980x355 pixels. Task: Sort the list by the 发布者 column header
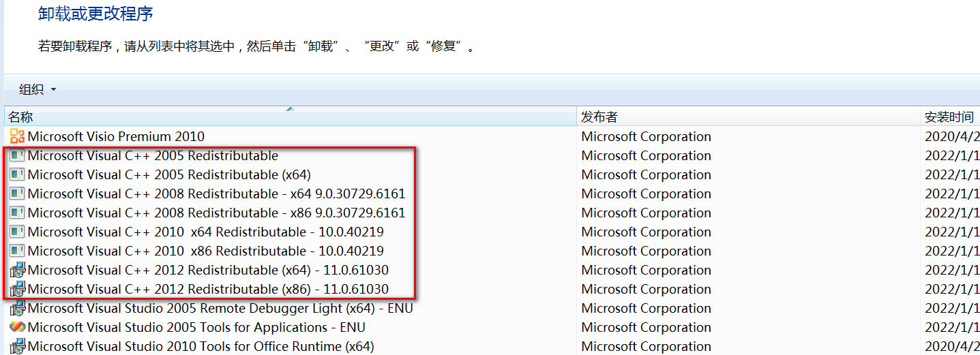tap(749, 117)
